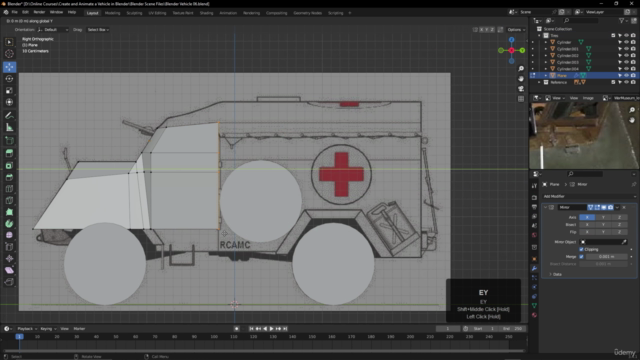Image resolution: width=640 pixels, height=360 pixels.
Task: Select the Cursor tool
Action: pos(9,54)
